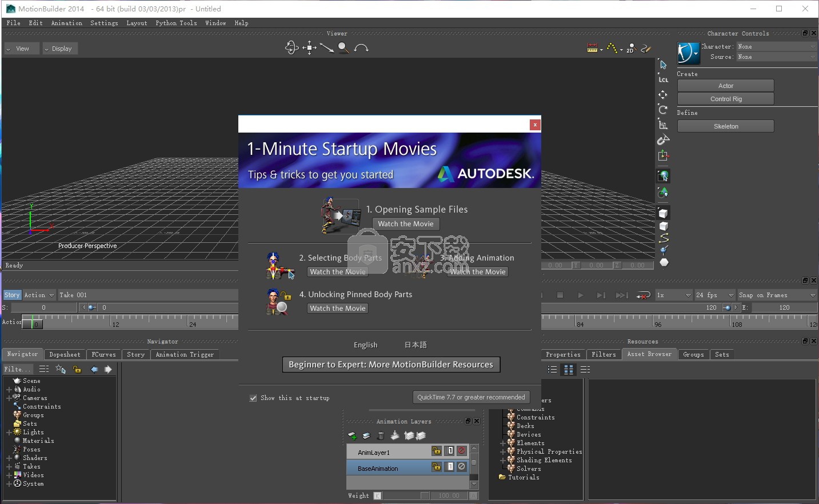Open the Display dropdown in Viewer
This screenshot has height=504, width=819.
tap(60, 49)
